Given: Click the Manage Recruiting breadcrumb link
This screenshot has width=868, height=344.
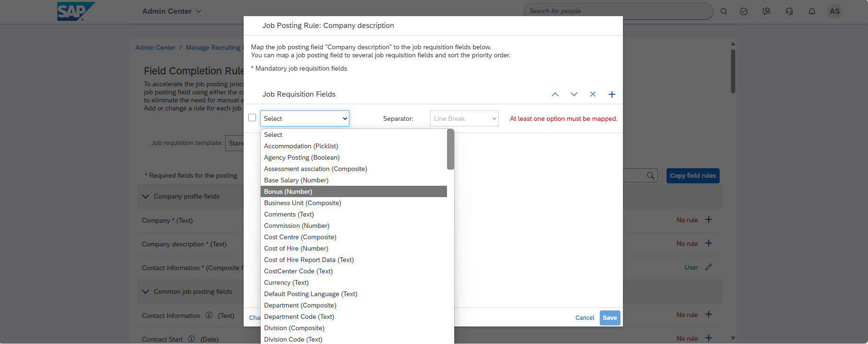Looking at the screenshot, I should point(214,47).
